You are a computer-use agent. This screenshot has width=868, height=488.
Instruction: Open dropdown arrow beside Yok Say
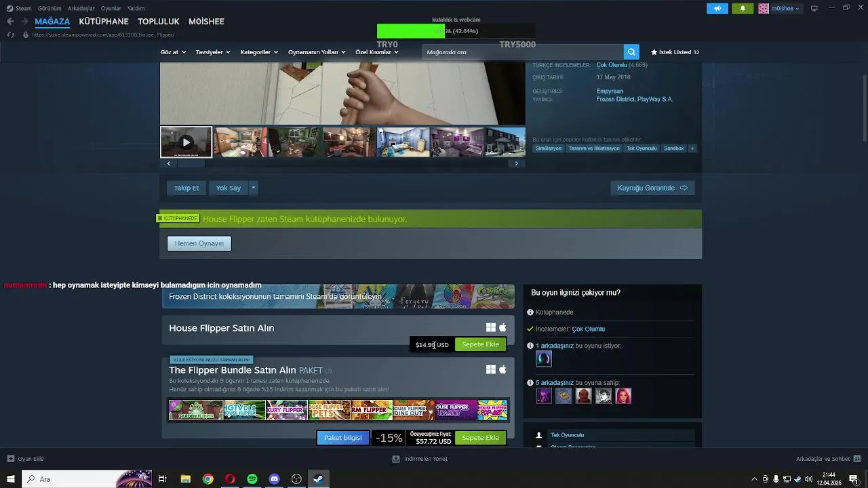(253, 188)
